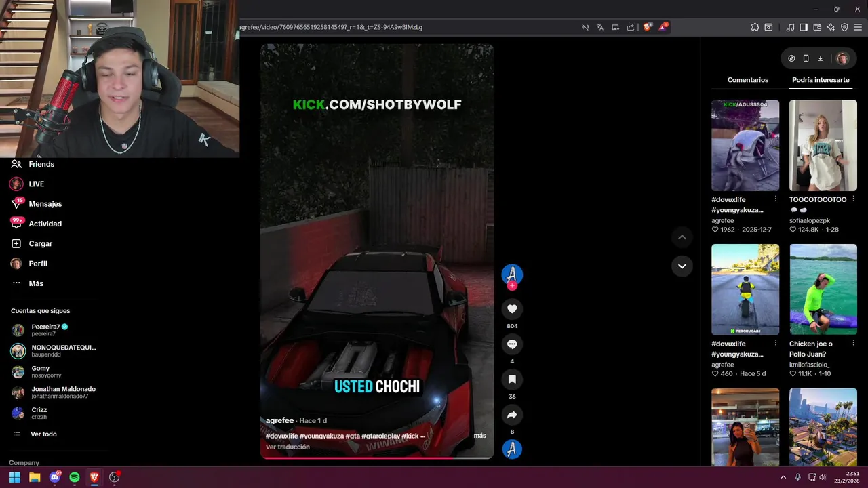The width and height of the screenshot is (868, 488).
Task: Open Perfil in the sidebar
Action: point(37,264)
